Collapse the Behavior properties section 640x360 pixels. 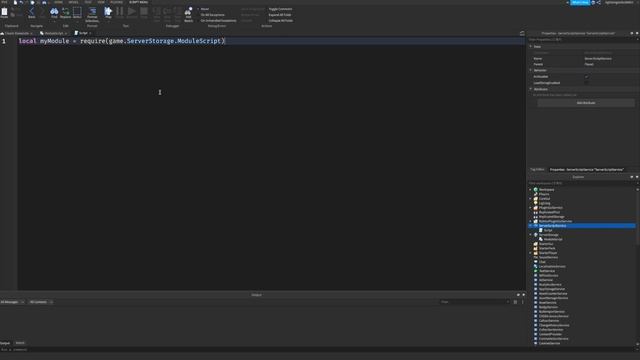pyautogui.click(x=531, y=70)
